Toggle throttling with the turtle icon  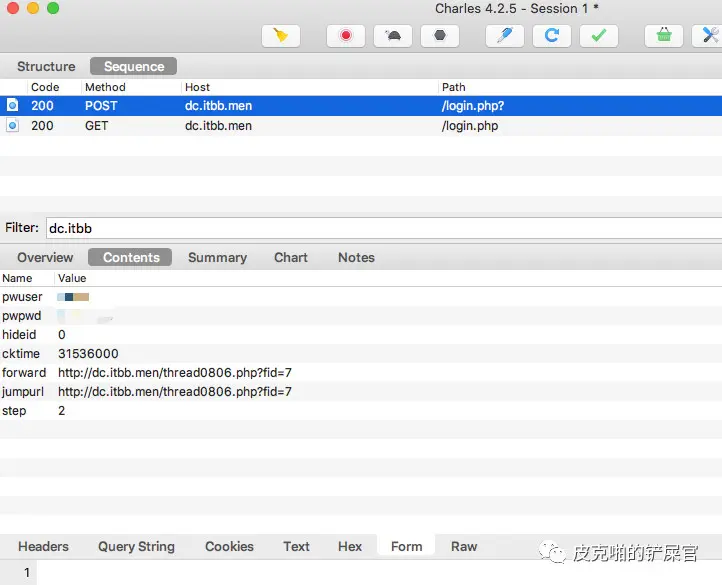tap(393, 36)
